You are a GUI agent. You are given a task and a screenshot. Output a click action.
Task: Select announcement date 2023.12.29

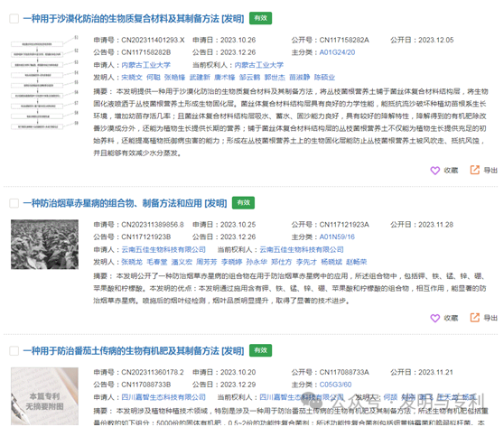coord(238,385)
